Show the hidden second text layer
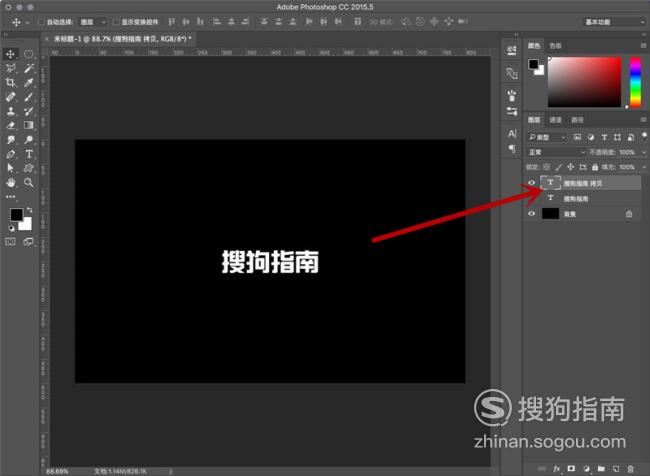This screenshot has width=650, height=476. click(531, 198)
